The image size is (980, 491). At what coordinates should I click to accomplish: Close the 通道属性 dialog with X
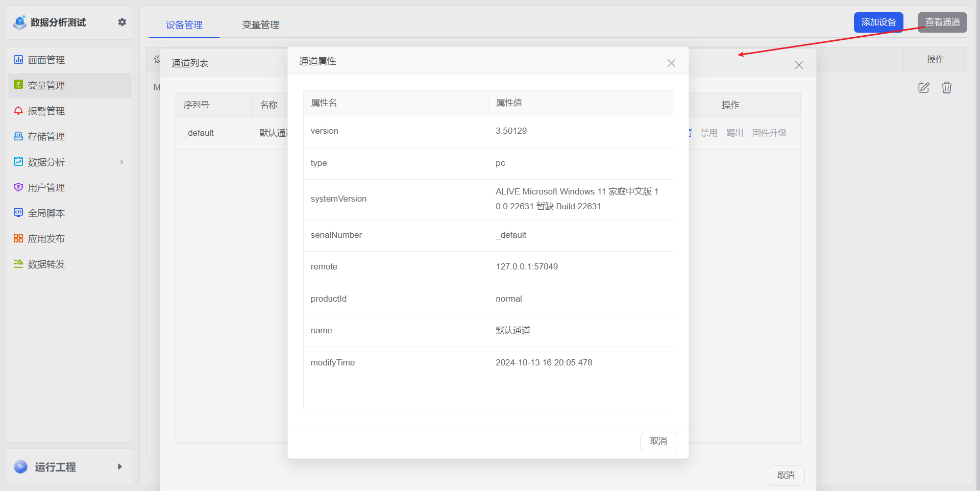(671, 63)
